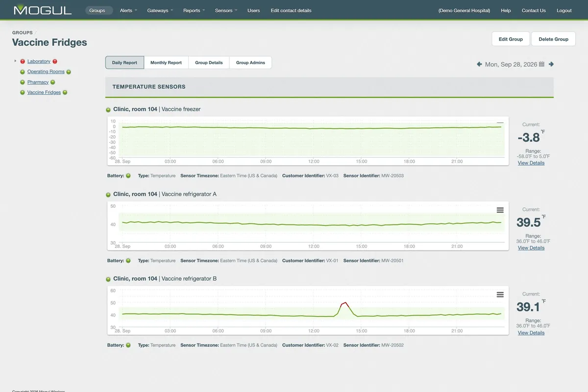Screen dimensions: 588x392
Task: Click red alert icon right of Laboratory
Action: tap(55, 61)
